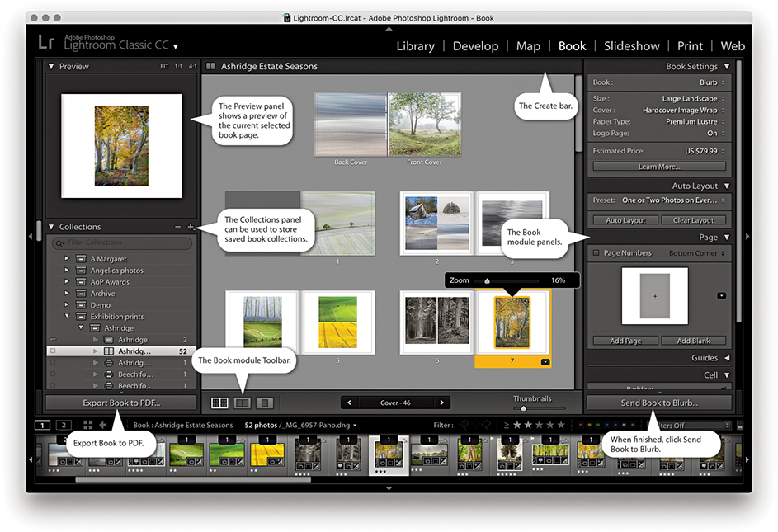Enable the Page Numbers checkbox
Screen dimensions: 778x532
(x=596, y=253)
